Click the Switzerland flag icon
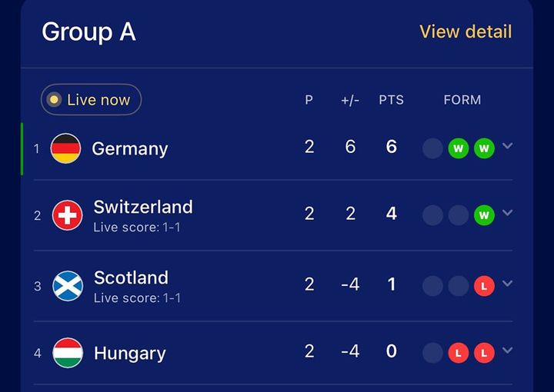The height and width of the screenshot is (392, 554). [x=68, y=215]
